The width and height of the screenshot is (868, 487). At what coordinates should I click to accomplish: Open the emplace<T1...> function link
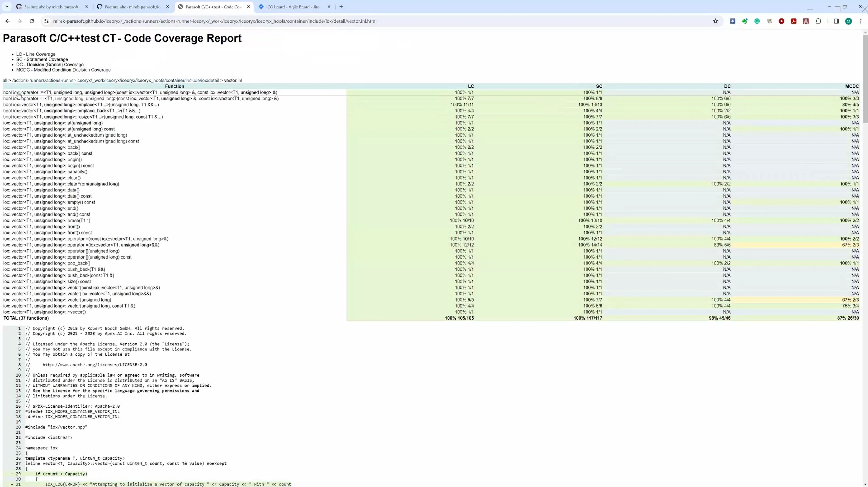point(81,105)
